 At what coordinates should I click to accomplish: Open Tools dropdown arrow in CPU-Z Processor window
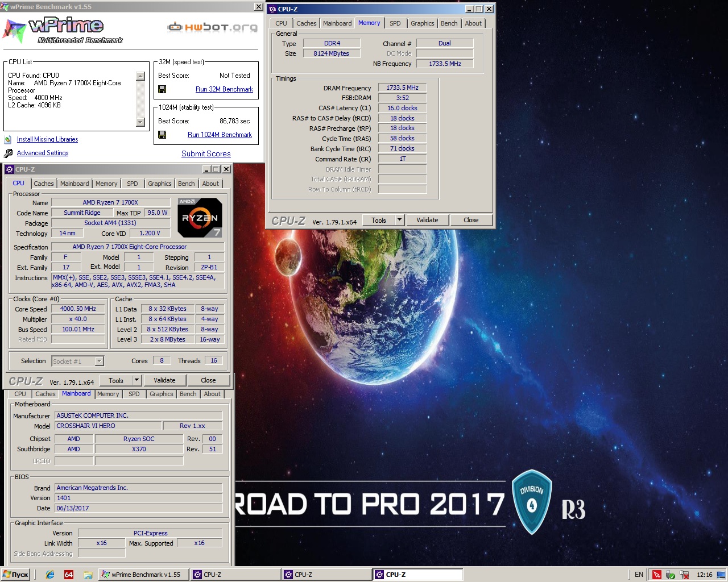(x=136, y=380)
